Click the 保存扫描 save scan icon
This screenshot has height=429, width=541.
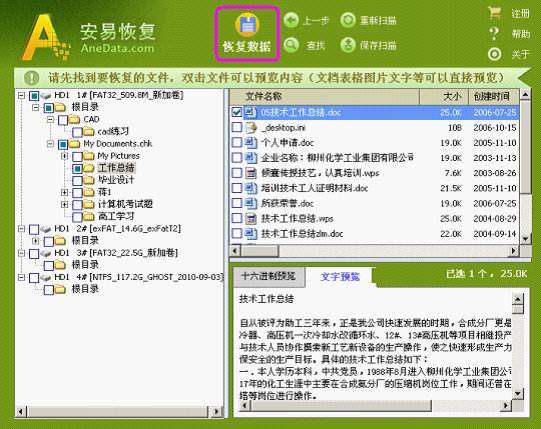[347, 45]
